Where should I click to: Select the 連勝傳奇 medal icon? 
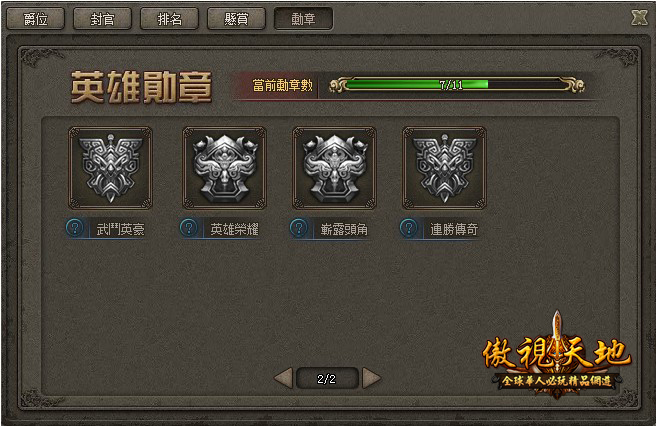[x=444, y=168]
